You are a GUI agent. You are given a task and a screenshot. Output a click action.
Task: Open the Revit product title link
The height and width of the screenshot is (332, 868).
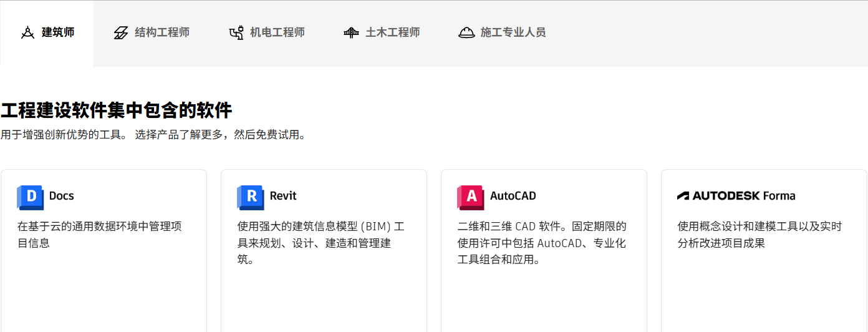click(x=283, y=196)
